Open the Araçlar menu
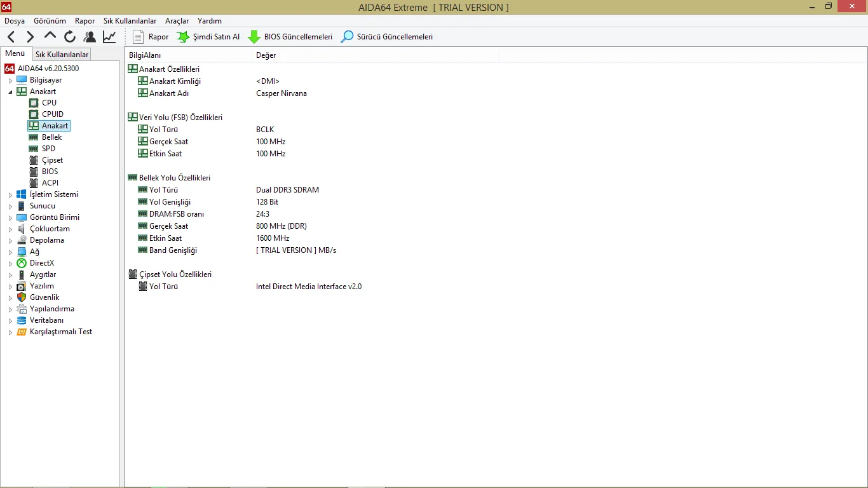This screenshot has height=488, width=868. [177, 21]
